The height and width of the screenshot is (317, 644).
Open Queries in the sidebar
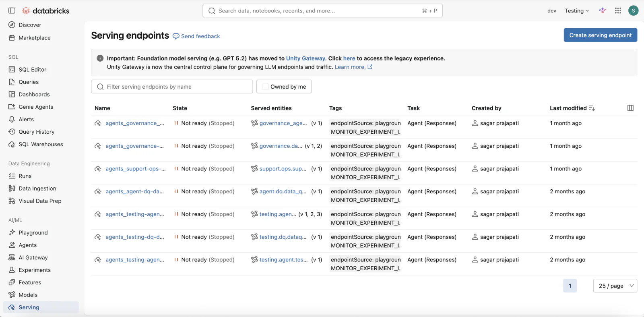(29, 82)
